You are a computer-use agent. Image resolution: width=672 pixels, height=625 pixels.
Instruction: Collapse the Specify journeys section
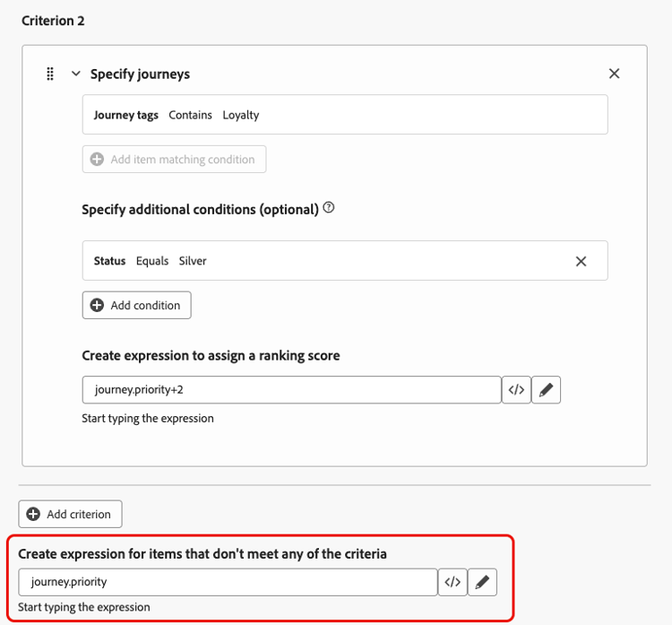click(x=76, y=74)
